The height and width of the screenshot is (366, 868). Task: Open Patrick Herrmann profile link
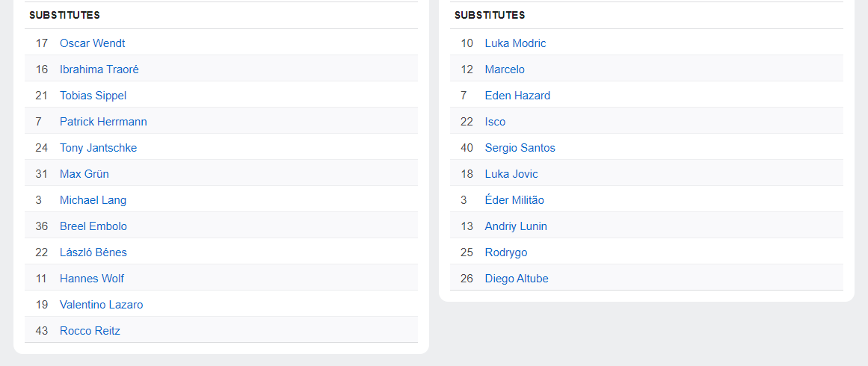tap(103, 122)
